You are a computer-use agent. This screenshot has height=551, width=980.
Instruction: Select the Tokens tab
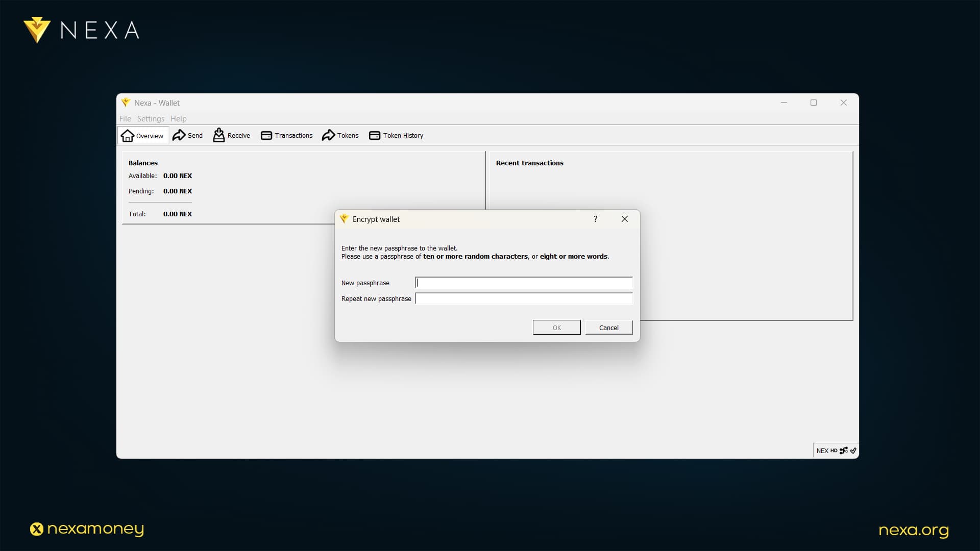(340, 135)
